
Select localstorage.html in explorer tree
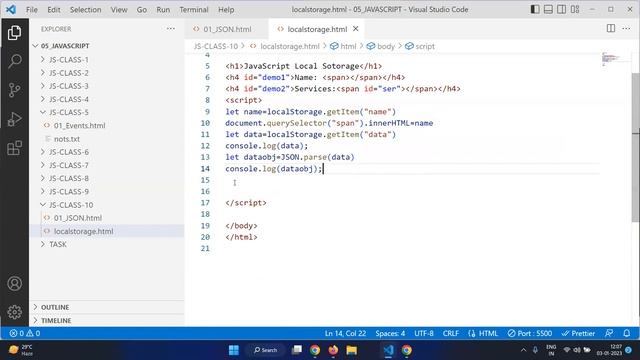(x=107, y=231)
